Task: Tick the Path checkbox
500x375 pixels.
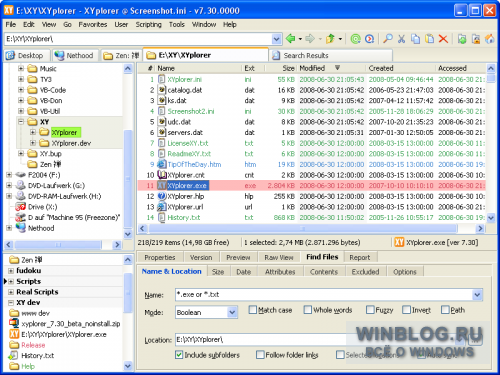Action: 445,310
